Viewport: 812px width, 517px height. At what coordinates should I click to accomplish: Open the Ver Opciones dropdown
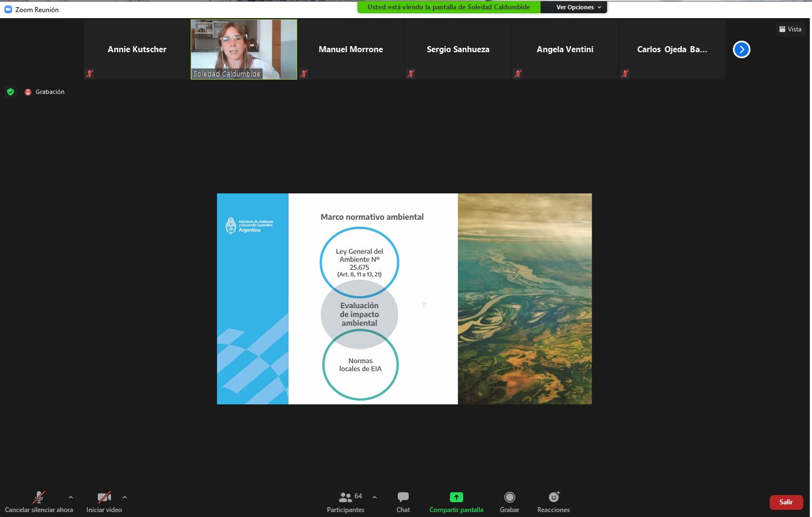tap(578, 7)
